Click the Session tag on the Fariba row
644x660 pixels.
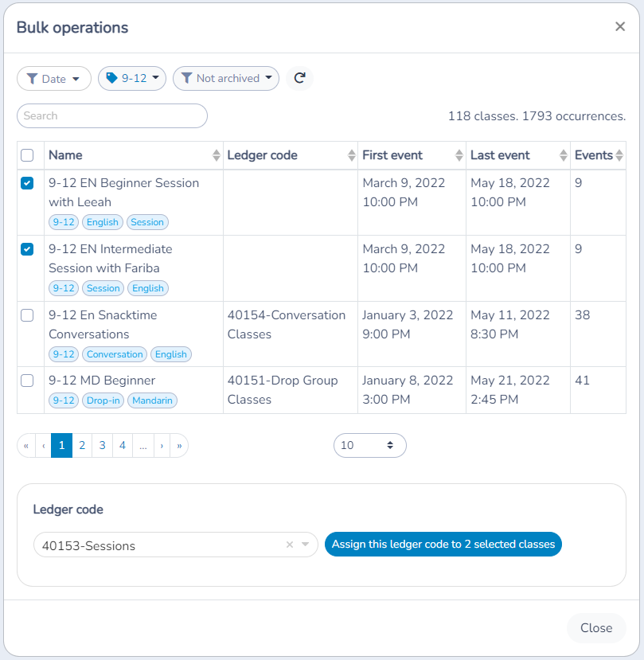[103, 288]
